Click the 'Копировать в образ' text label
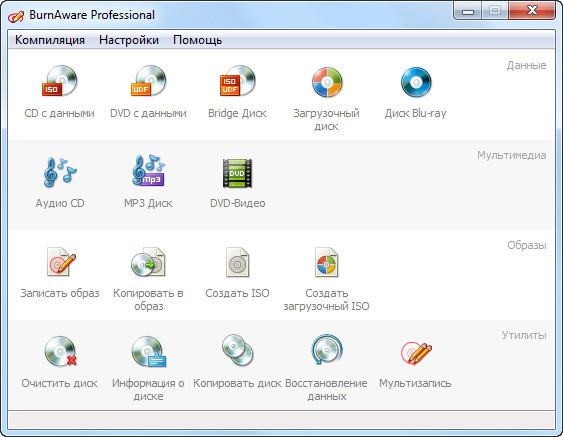 point(148,299)
